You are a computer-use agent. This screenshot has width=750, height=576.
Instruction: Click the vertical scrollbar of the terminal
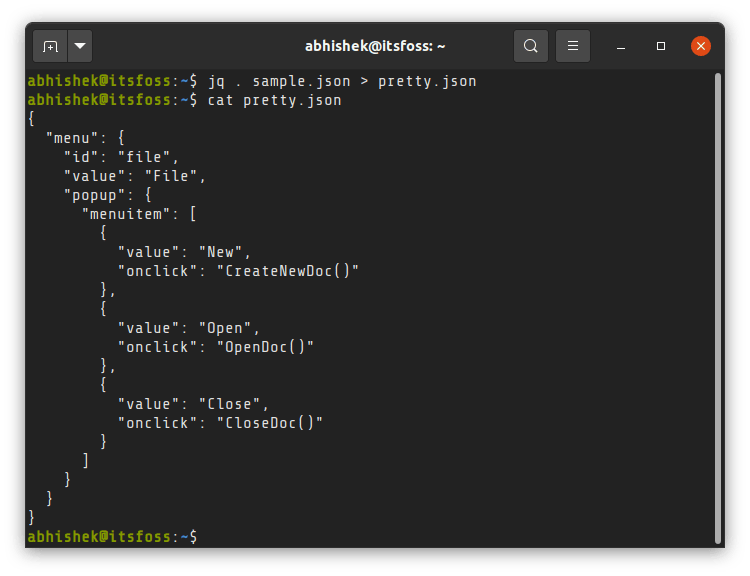(717, 300)
